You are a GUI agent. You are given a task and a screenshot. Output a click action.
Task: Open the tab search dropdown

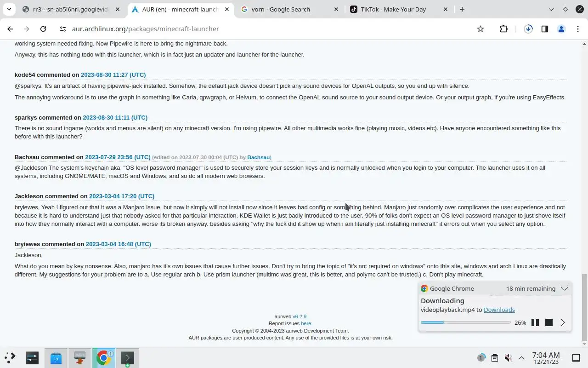pyautogui.click(x=9, y=9)
